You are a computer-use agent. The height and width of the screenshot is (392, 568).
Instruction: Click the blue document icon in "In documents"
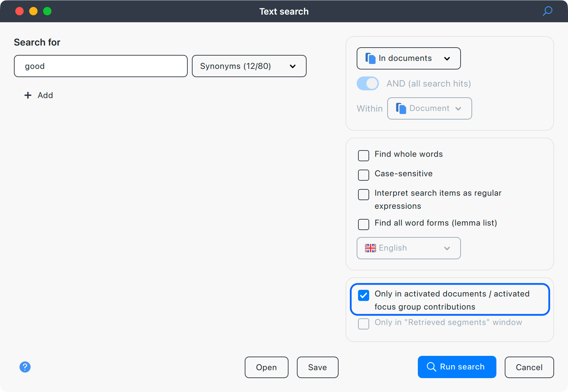click(371, 58)
